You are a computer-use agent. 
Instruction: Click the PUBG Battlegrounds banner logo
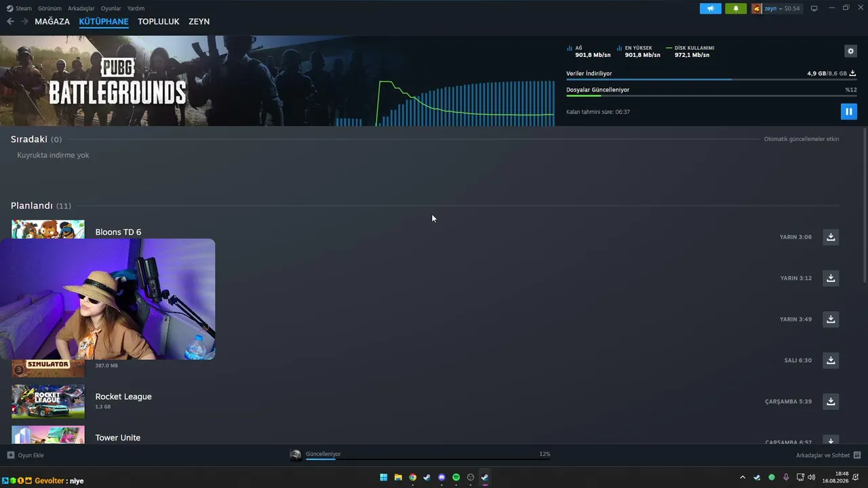tap(117, 81)
